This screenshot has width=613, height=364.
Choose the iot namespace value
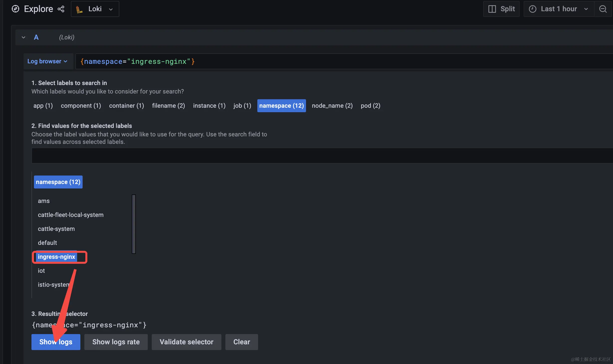point(41,271)
